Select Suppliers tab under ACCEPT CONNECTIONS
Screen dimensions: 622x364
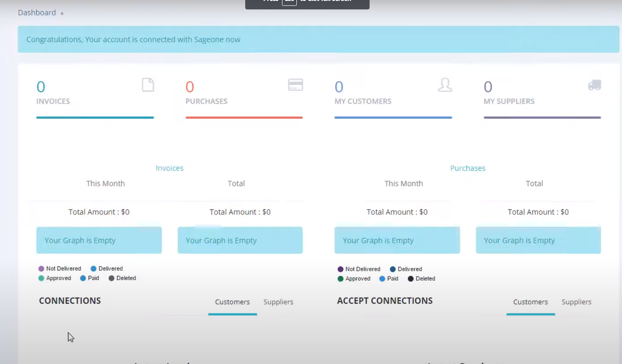coord(577,302)
